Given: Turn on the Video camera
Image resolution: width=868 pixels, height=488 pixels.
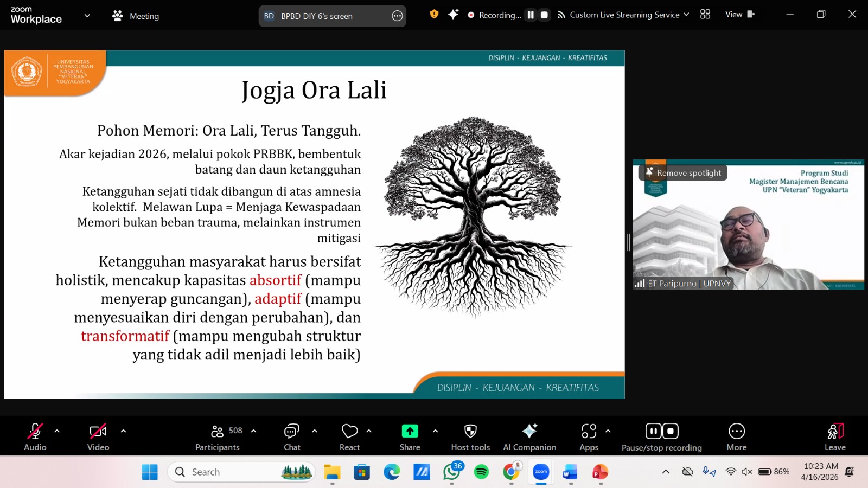Looking at the screenshot, I should (x=98, y=437).
